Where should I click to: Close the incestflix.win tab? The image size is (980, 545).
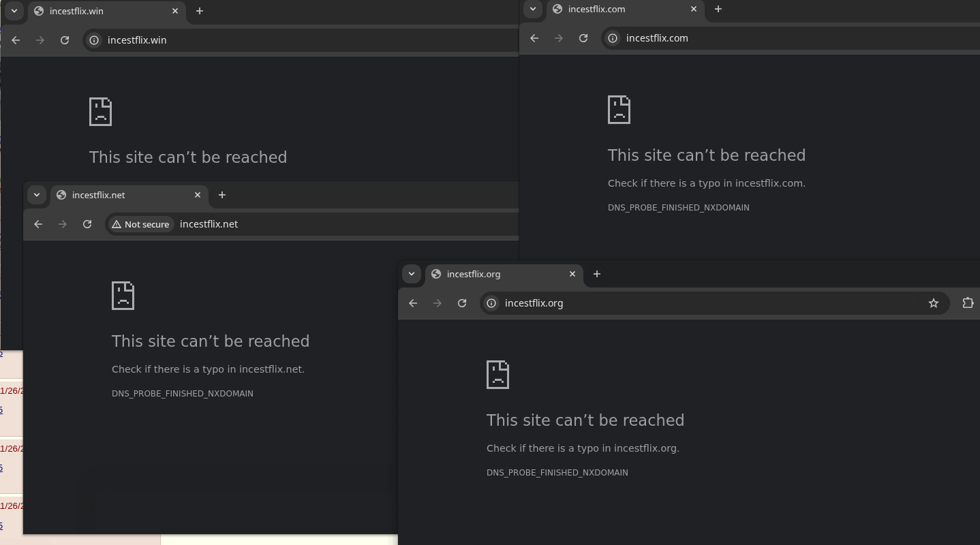pyautogui.click(x=175, y=11)
